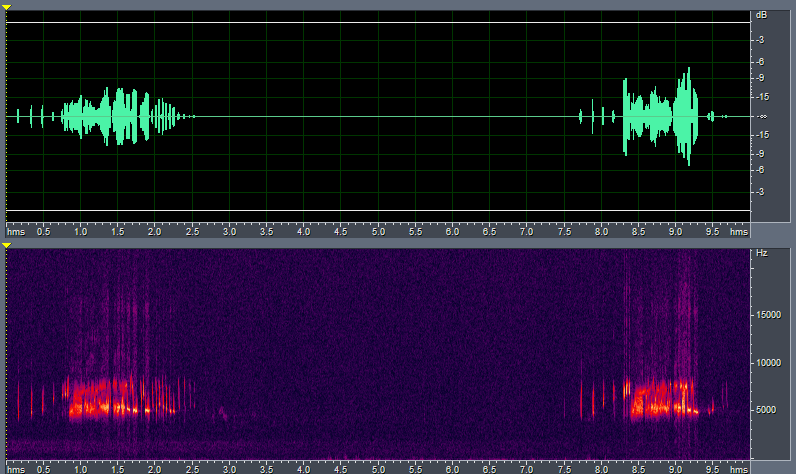Click 0.5 on the waveform time ruler

(44, 231)
